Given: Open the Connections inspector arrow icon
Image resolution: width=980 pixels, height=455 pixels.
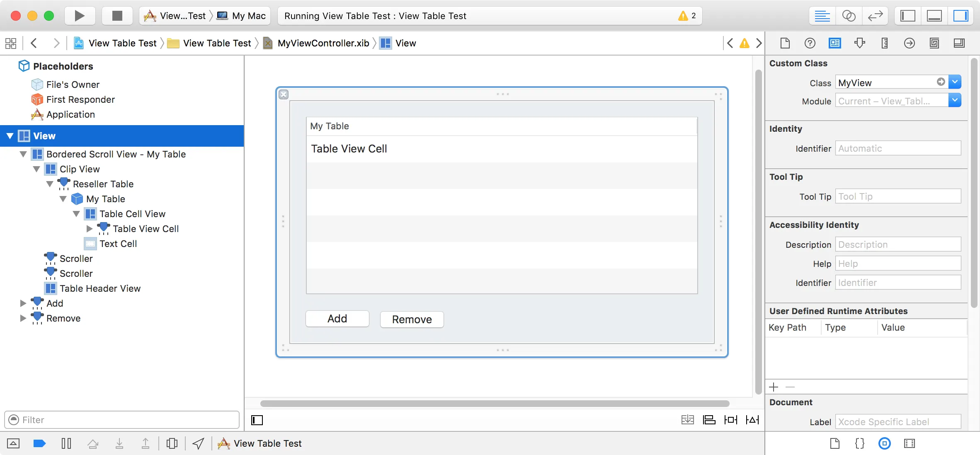Looking at the screenshot, I should point(909,43).
